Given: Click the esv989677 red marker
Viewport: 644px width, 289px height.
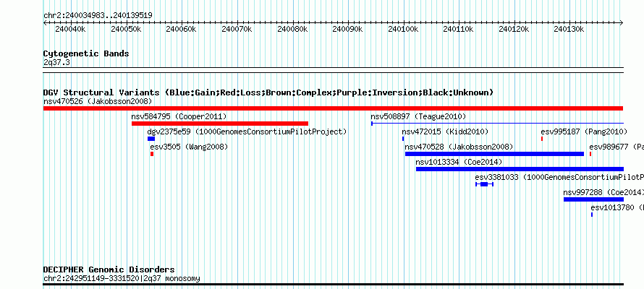Looking at the screenshot, I should tap(590, 154).
